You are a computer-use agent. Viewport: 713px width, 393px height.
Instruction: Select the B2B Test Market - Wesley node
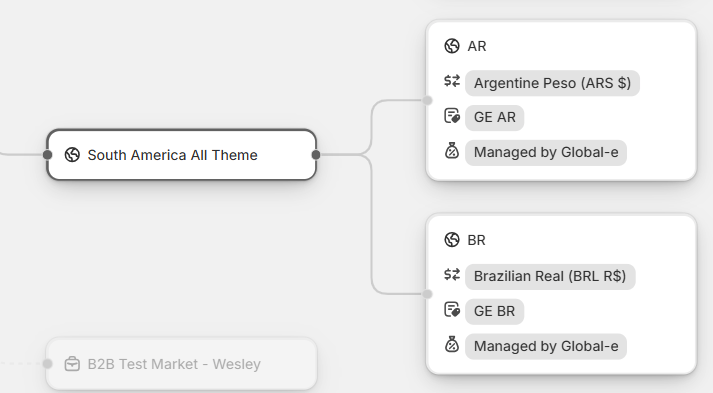click(x=181, y=364)
